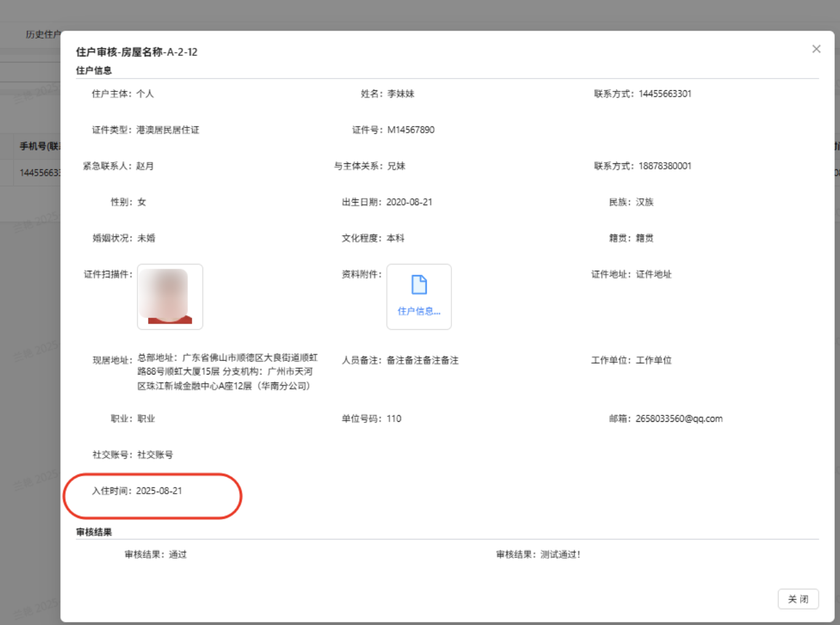Click the email 2658033560@qq.com
Screen dimensions: 840x625
[679, 419]
